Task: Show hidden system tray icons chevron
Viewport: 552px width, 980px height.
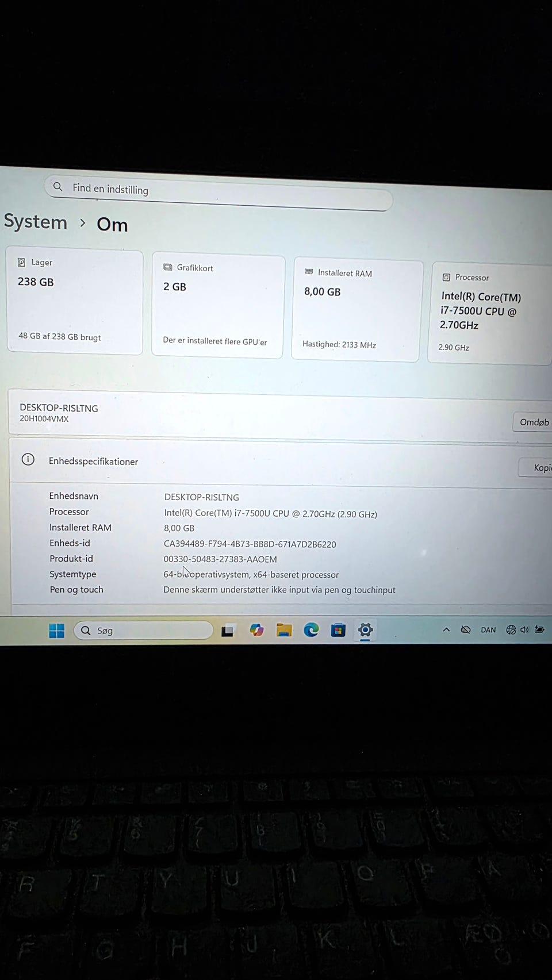Action: pos(446,630)
